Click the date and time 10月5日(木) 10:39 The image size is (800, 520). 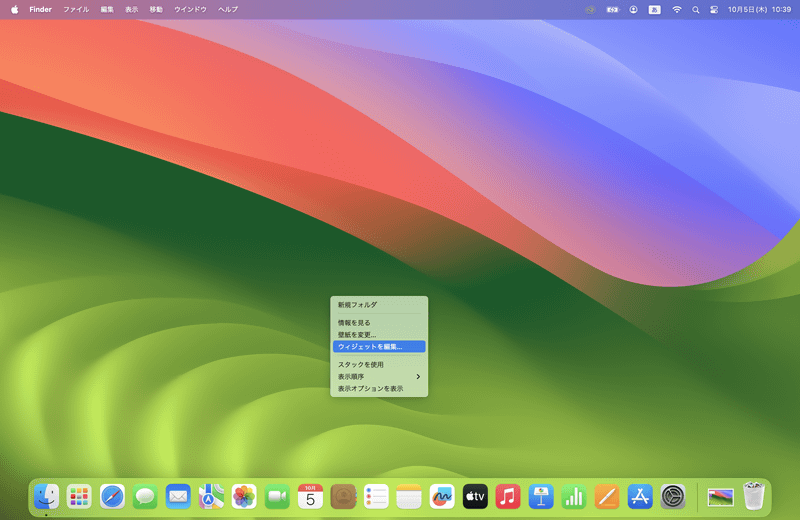tap(759, 9)
